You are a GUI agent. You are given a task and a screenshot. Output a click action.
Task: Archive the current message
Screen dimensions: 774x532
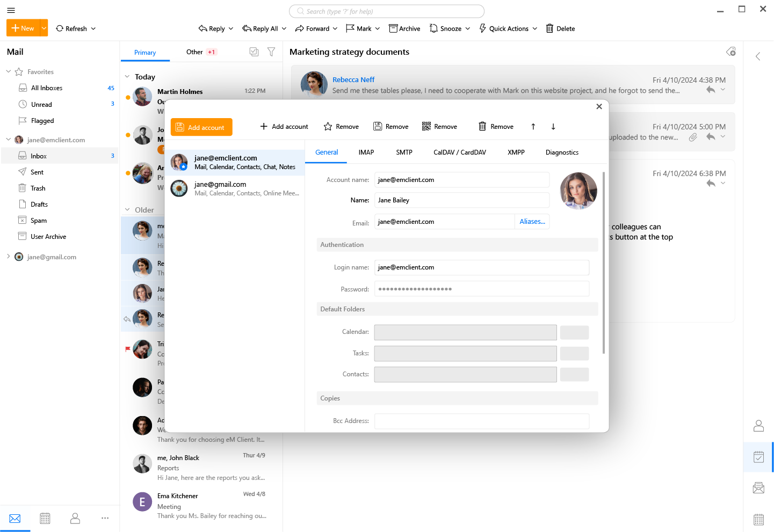click(x=404, y=28)
